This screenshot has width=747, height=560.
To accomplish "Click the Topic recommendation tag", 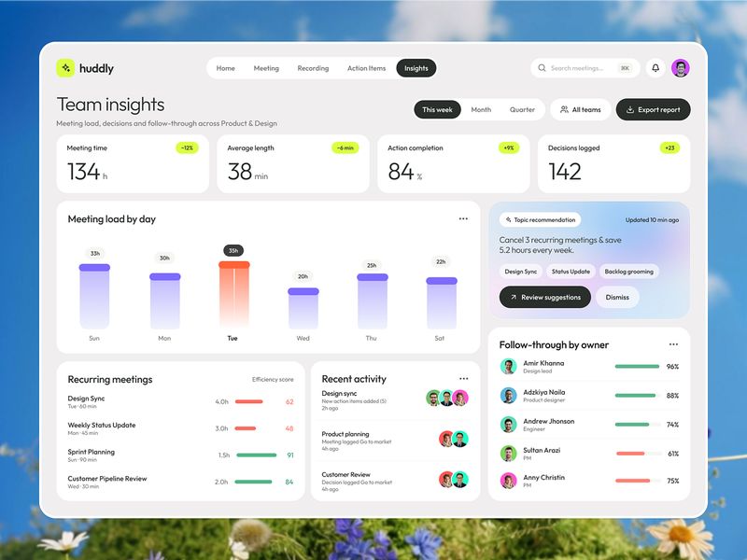I will click(x=541, y=219).
